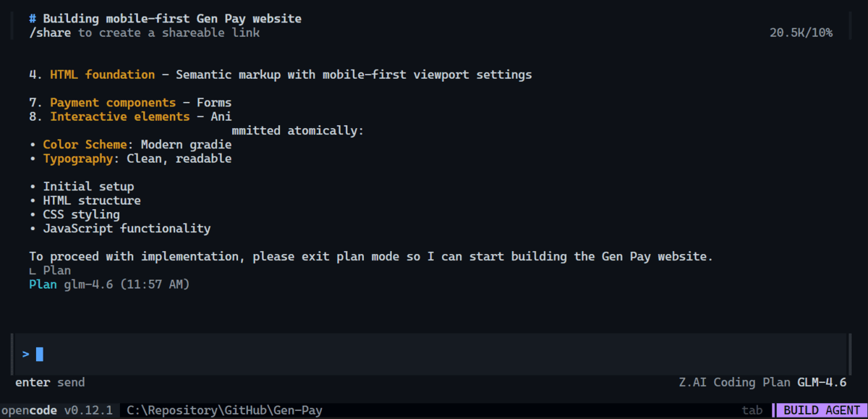Click the CSS styling commit entry
The height and width of the screenshot is (419, 868).
tap(77, 214)
